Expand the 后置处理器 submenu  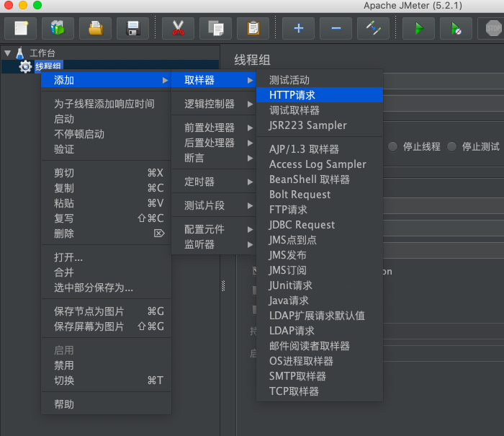click(x=214, y=143)
